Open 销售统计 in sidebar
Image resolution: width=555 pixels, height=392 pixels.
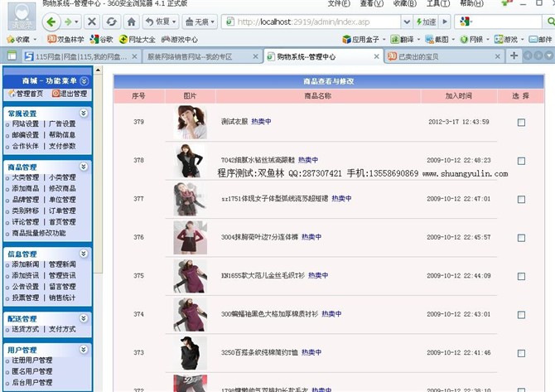click(62, 298)
